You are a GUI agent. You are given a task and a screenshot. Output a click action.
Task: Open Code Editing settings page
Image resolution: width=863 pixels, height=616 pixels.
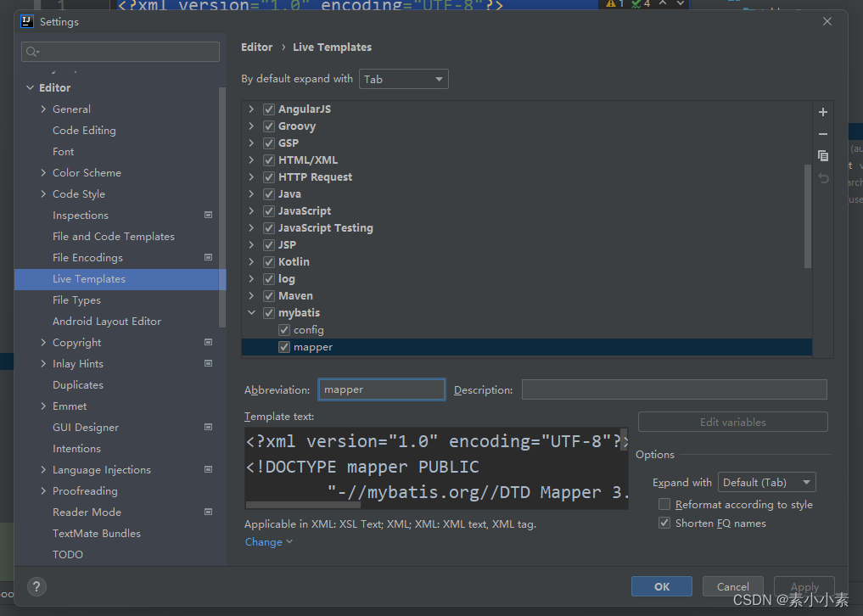click(84, 131)
